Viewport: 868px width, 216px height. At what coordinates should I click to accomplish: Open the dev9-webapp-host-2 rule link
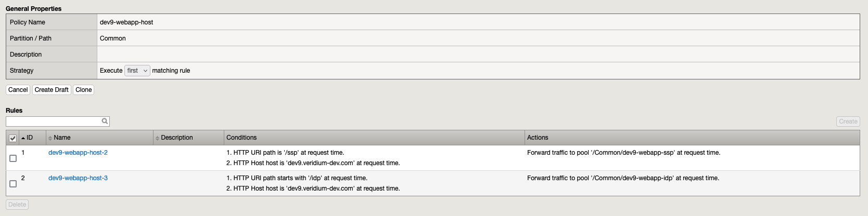[x=78, y=153]
